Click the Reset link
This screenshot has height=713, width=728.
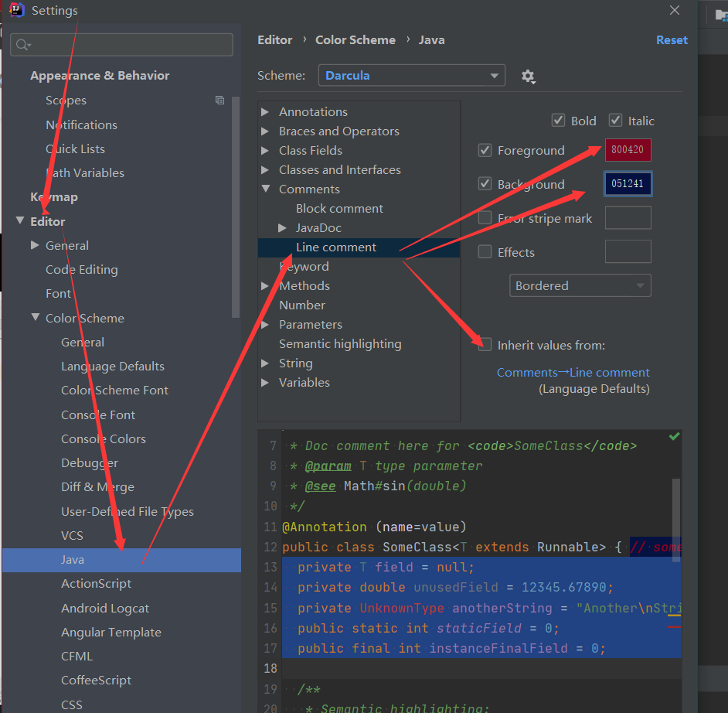pos(672,40)
